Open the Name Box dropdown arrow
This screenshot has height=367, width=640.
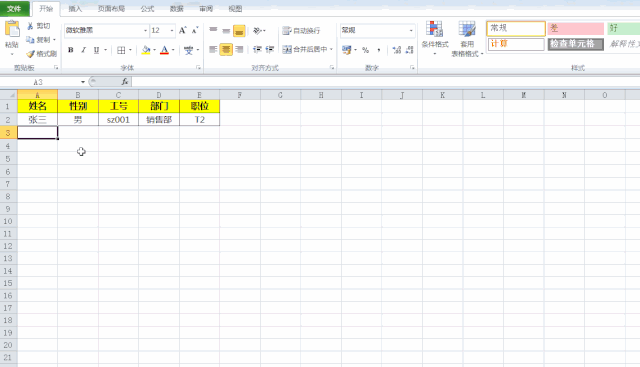click(83, 82)
